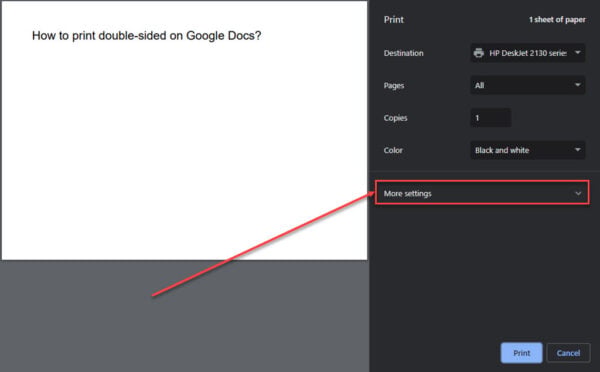Open the Pages dropdown set to All
This screenshot has height=372, width=600.
(x=528, y=85)
